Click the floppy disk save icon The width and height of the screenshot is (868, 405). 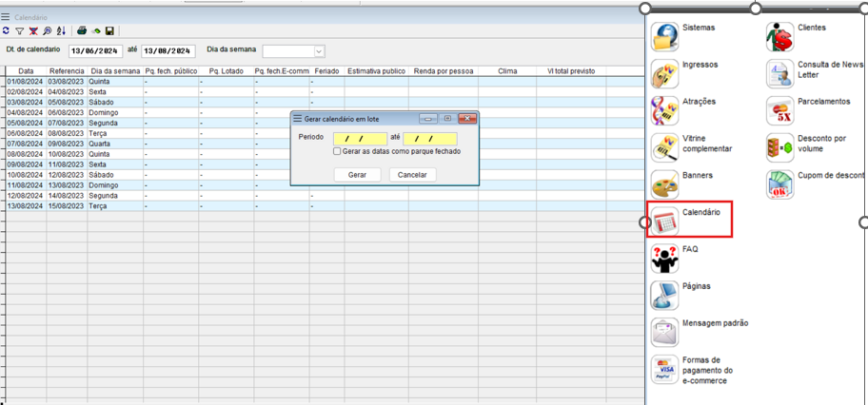tap(110, 31)
